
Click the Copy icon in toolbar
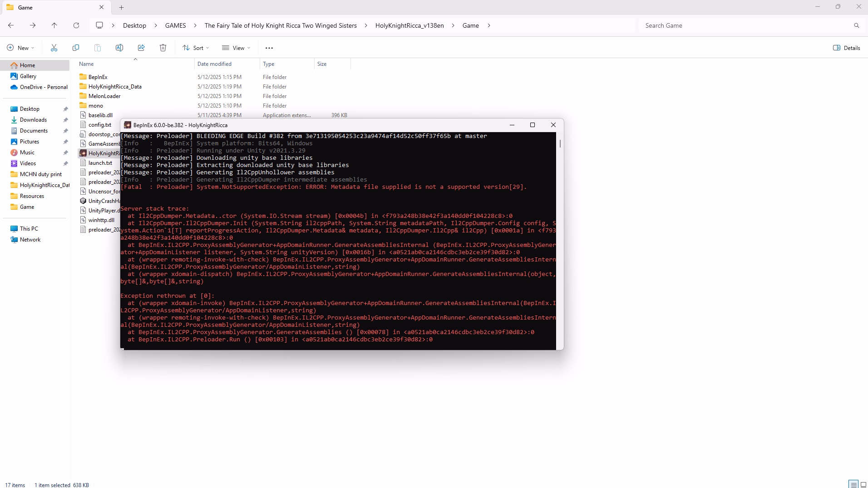pyautogui.click(x=76, y=48)
